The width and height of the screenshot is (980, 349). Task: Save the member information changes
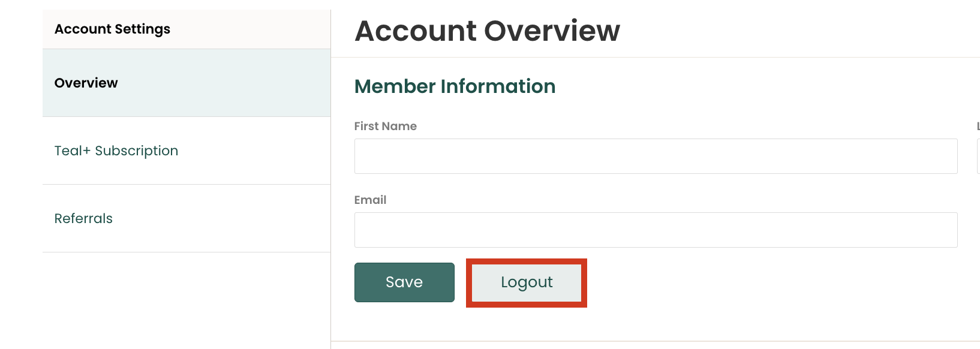pos(404,282)
